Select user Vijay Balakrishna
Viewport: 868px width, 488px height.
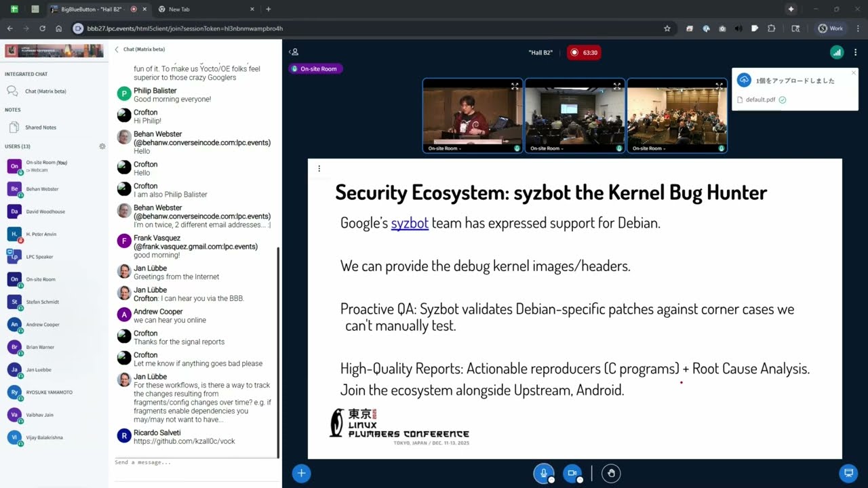(54, 437)
